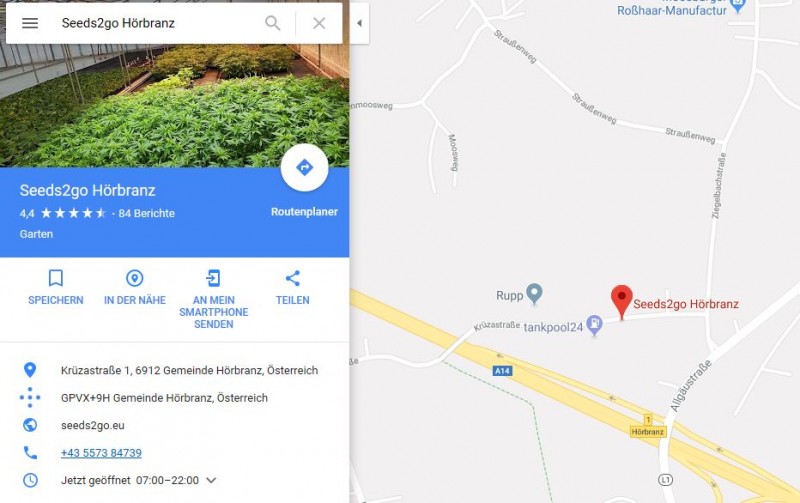800x503 pixels.
Task: Search nearby with In der Nähe
Action: [x=135, y=287]
